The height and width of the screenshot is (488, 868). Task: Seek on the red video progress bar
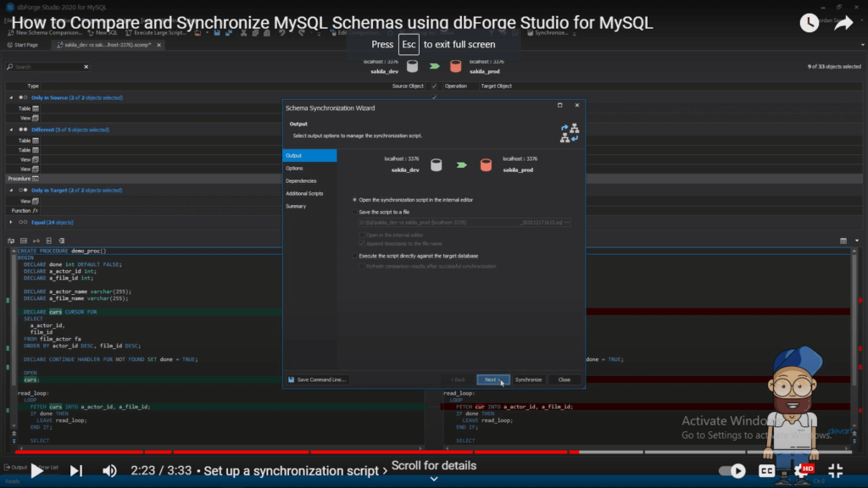[297, 452]
